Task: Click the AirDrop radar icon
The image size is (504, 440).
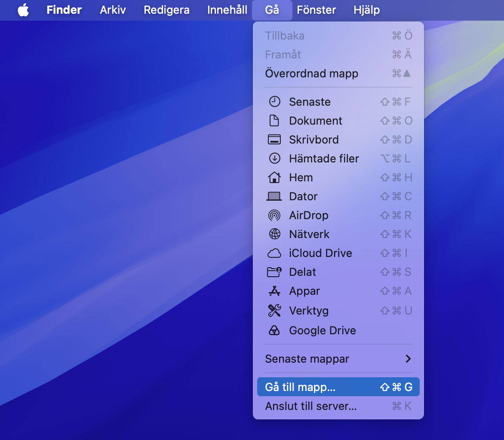Action: 274,215
